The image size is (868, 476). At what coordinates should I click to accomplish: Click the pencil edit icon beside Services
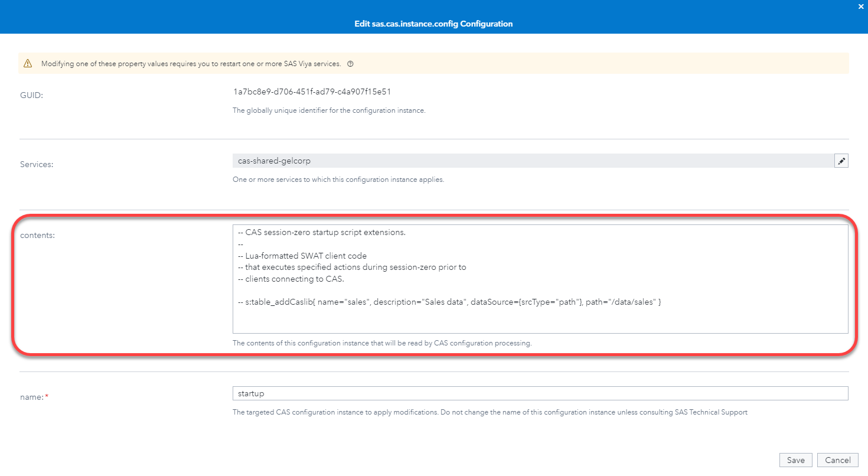841,161
